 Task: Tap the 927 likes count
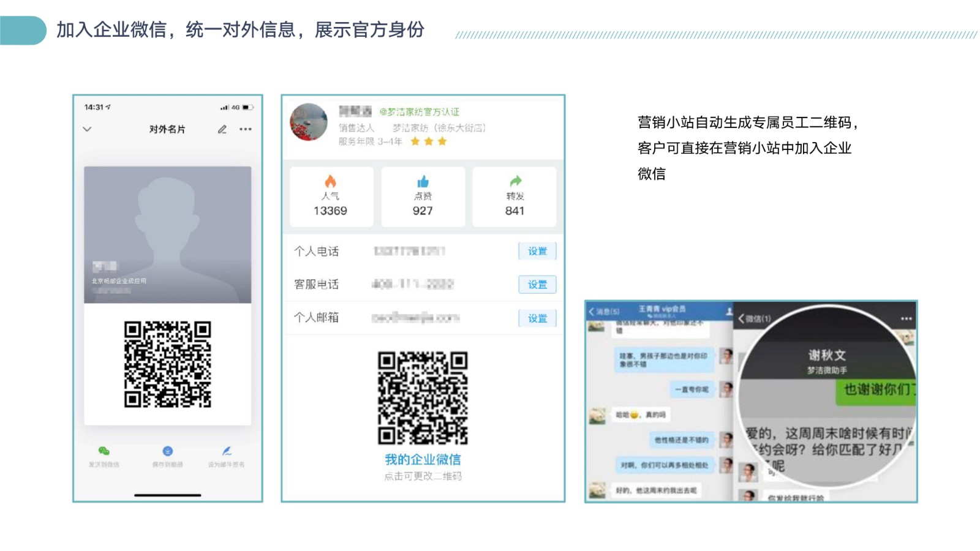423,211
